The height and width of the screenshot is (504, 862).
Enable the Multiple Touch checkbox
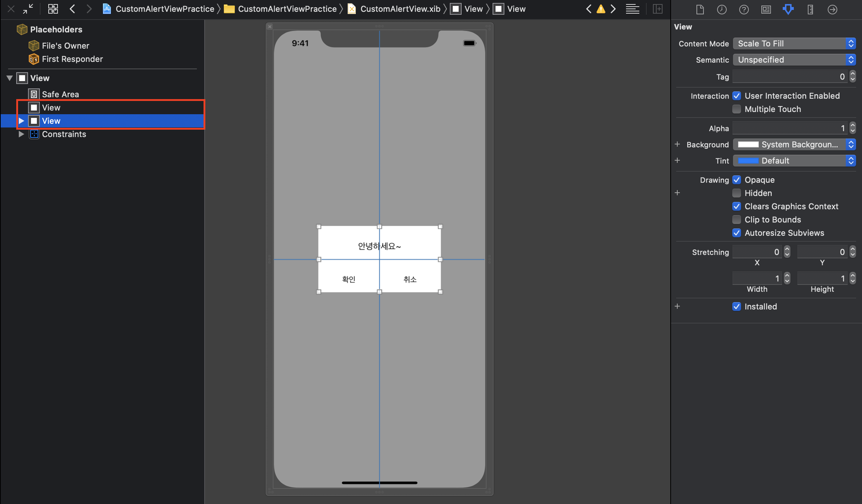click(737, 109)
